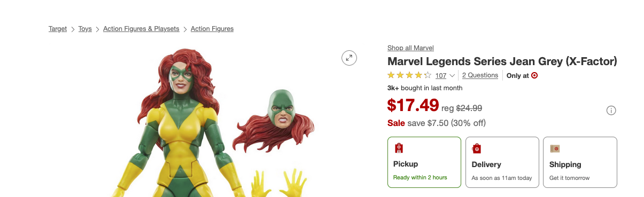Open Action Figures & Playsets breadcrumb
Viewport: 644px width, 197px height.
(141, 29)
